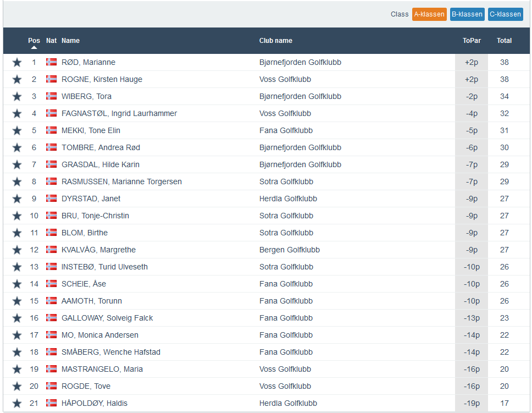Sort results by Total column header
This screenshot has height=413, width=532.
(x=504, y=41)
